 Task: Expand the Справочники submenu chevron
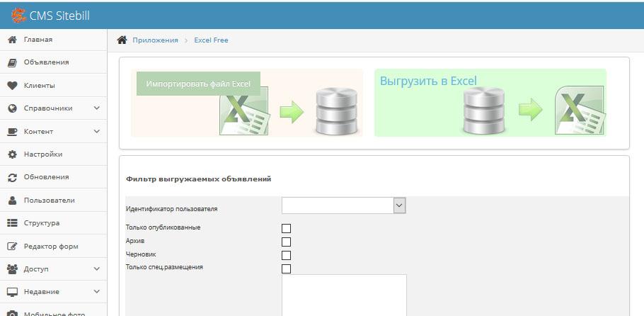coord(97,108)
